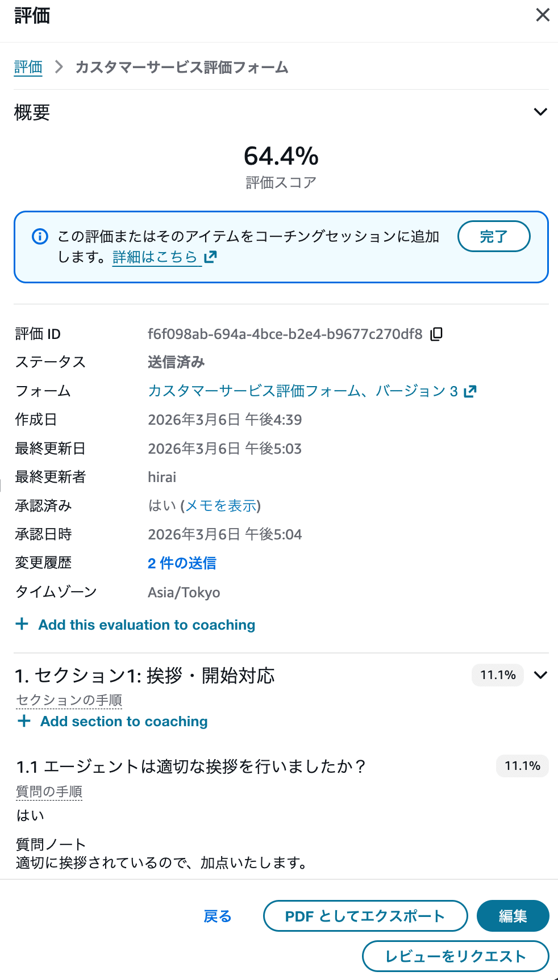The height and width of the screenshot is (980, 558).
Task: Click the info icon in the coaching banner
Action: pos(40,237)
